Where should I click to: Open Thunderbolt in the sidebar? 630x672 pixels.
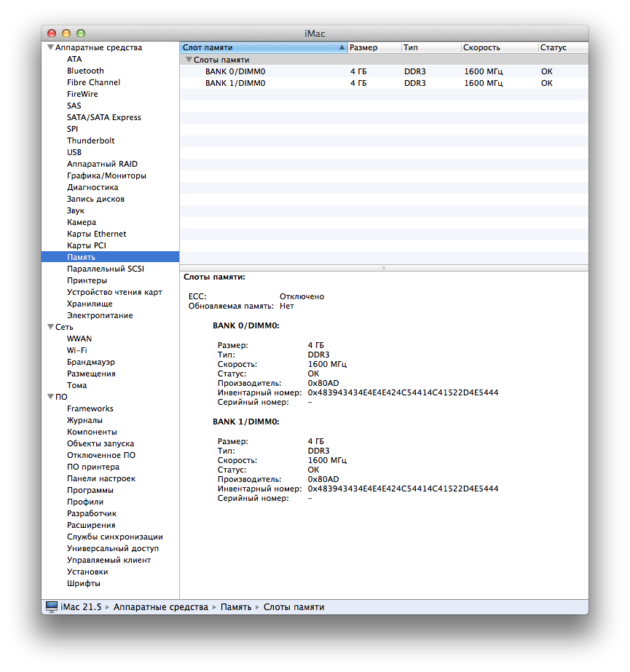coord(90,141)
